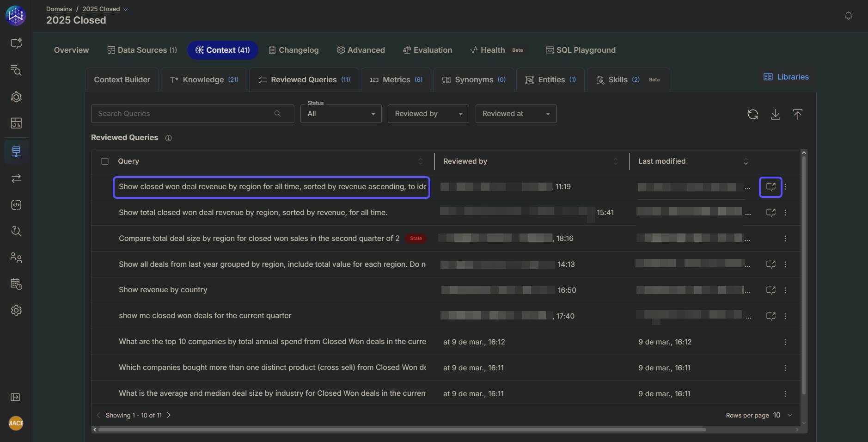
Task: Open chat for 'Show all deals from last year' row
Action: click(x=771, y=264)
